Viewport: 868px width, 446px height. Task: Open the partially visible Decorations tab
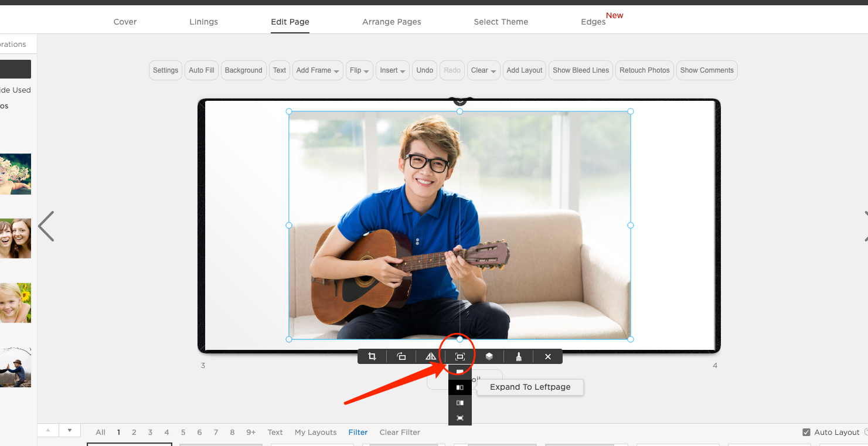[13, 45]
